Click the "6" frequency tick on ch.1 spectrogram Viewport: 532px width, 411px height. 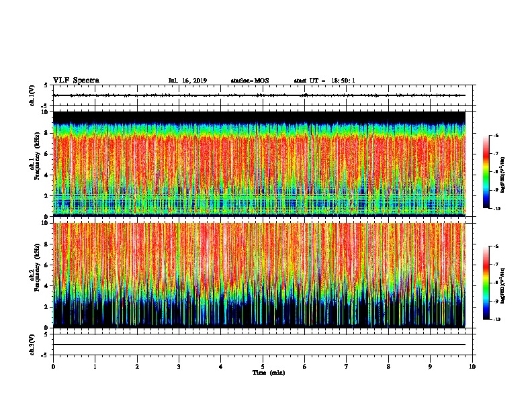46,154
